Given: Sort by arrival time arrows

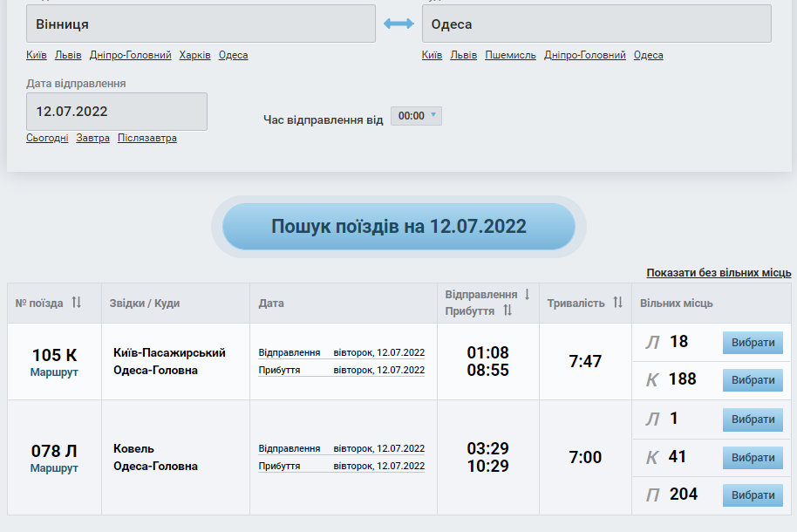Looking at the screenshot, I should tap(507, 310).
